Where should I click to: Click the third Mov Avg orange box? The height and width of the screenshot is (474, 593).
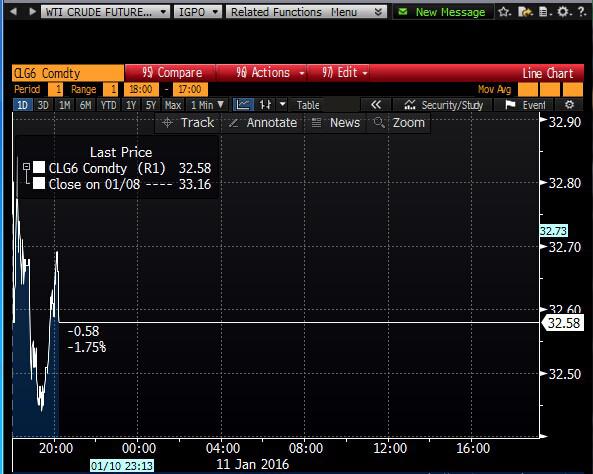(573, 90)
